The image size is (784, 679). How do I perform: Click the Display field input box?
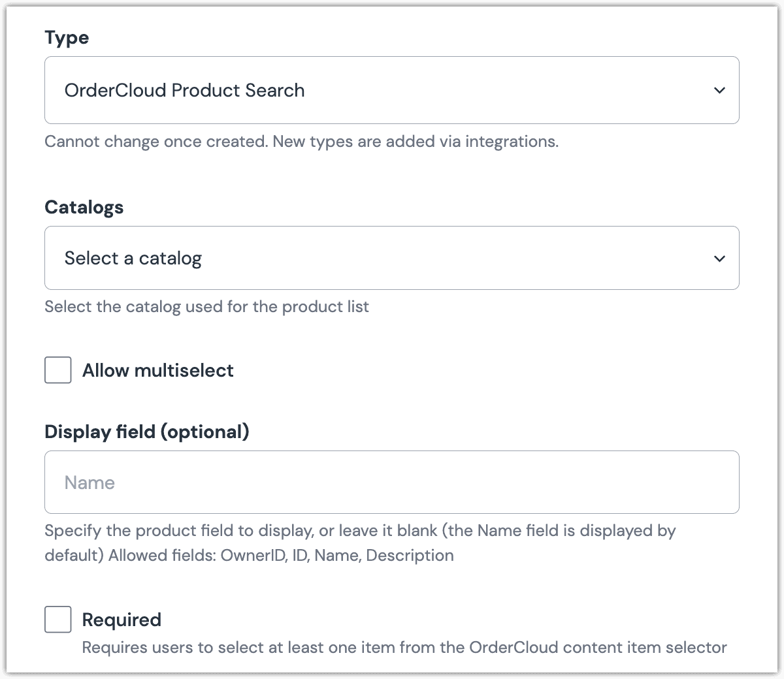click(x=392, y=482)
